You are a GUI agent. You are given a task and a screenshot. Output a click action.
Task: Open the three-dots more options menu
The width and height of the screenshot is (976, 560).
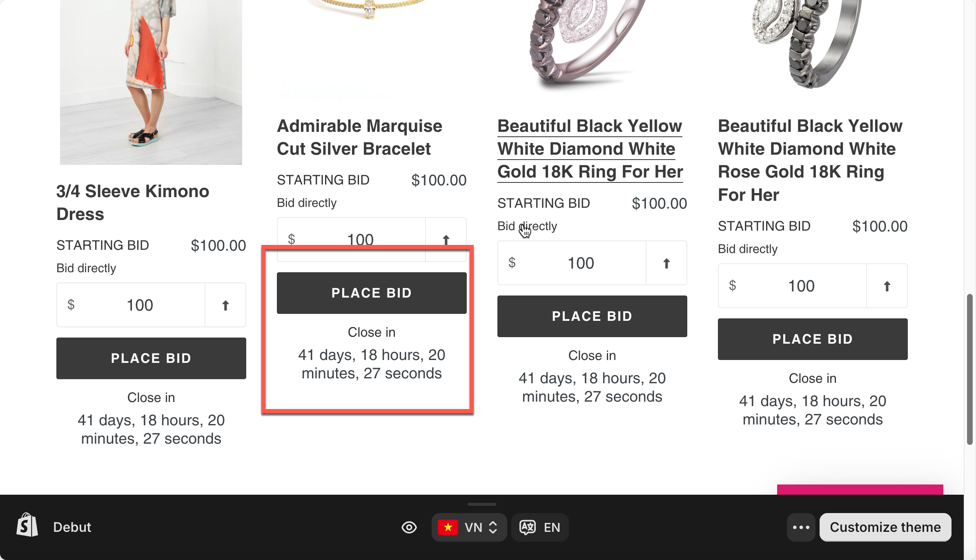(801, 527)
